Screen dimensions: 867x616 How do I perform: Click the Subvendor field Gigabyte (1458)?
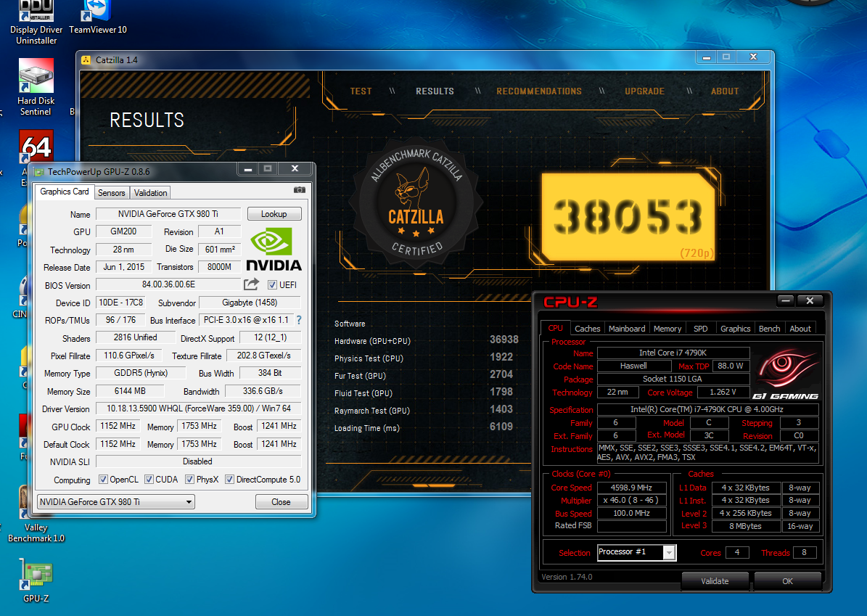click(250, 303)
